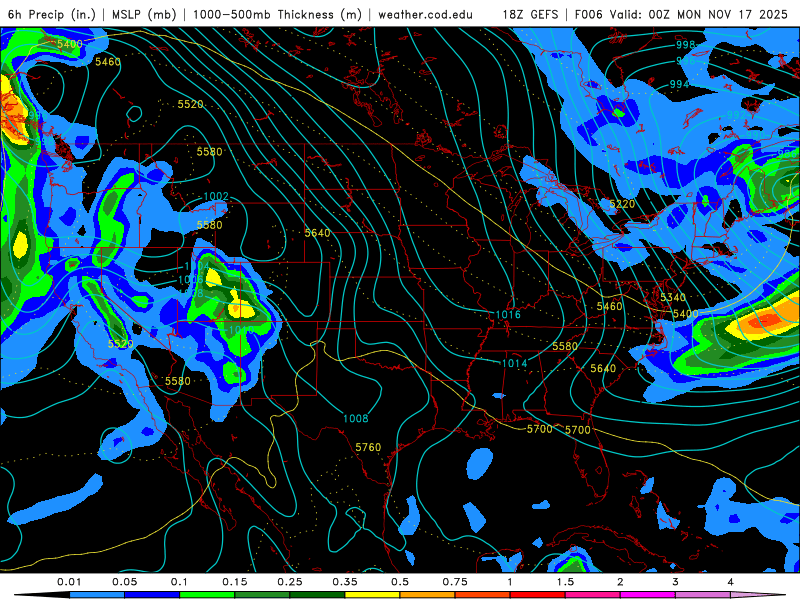Click the '5220' thickness contour label
800x600 pixels.
[x=622, y=204]
